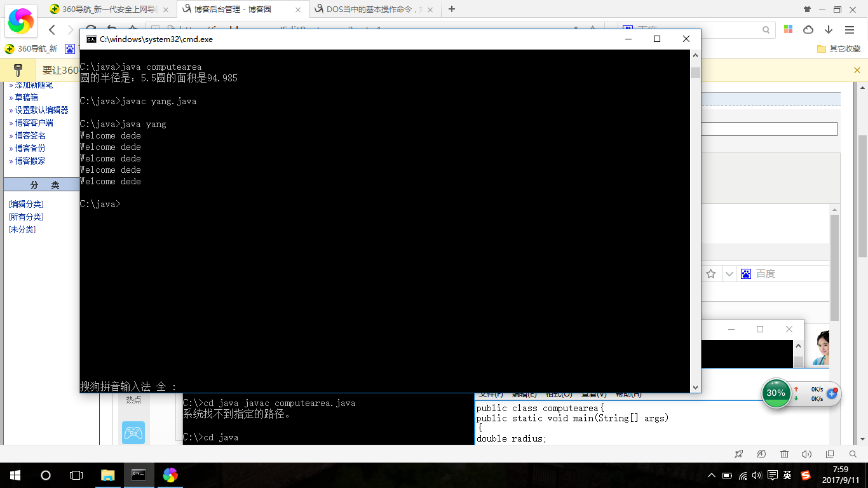
Task: Click the cloud sync icon
Action: click(x=808, y=30)
